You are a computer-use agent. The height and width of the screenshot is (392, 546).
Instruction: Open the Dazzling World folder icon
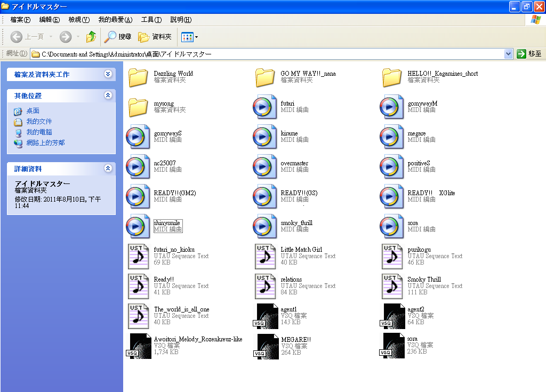(138, 77)
